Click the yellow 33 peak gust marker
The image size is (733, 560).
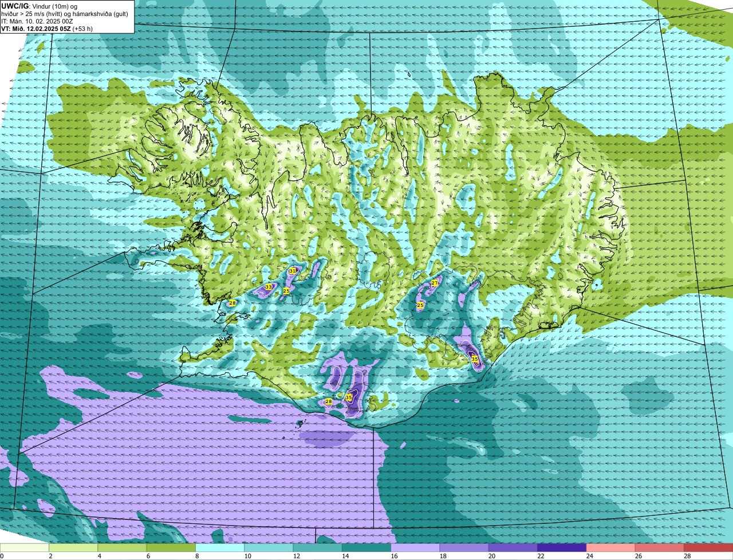(269, 287)
